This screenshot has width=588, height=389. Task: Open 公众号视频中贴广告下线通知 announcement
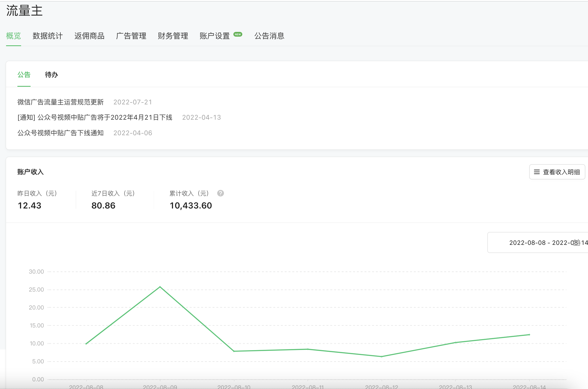61,133
